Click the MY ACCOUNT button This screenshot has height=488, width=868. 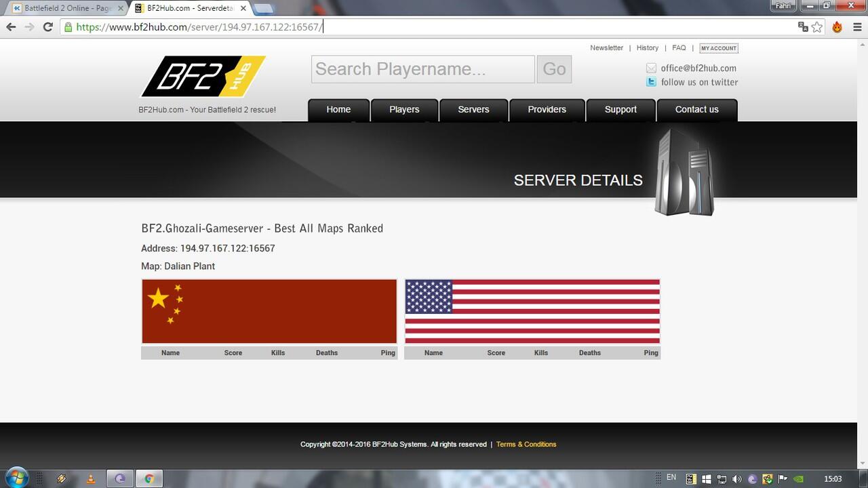(x=719, y=48)
